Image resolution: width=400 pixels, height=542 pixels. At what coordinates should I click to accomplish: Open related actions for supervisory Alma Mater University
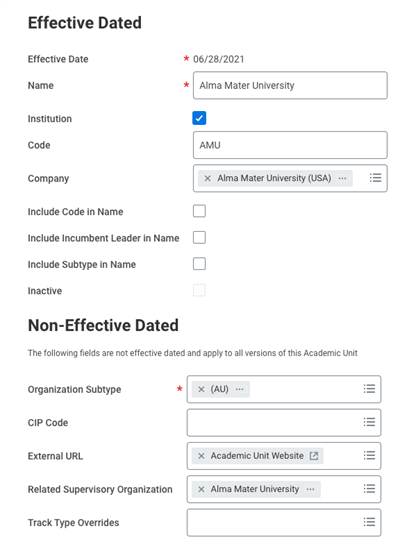(x=310, y=489)
